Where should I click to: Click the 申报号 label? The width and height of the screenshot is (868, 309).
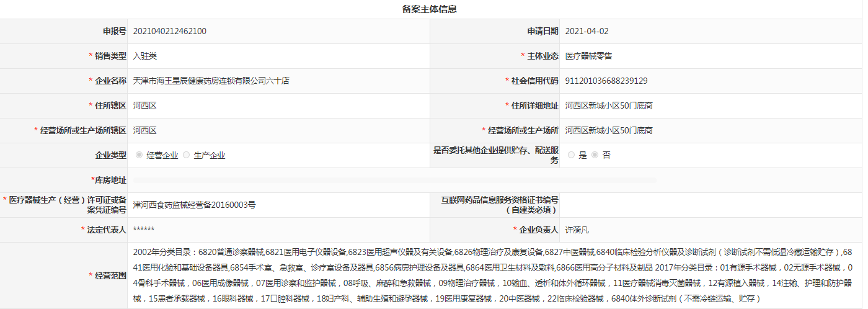pyautogui.click(x=115, y=31)
